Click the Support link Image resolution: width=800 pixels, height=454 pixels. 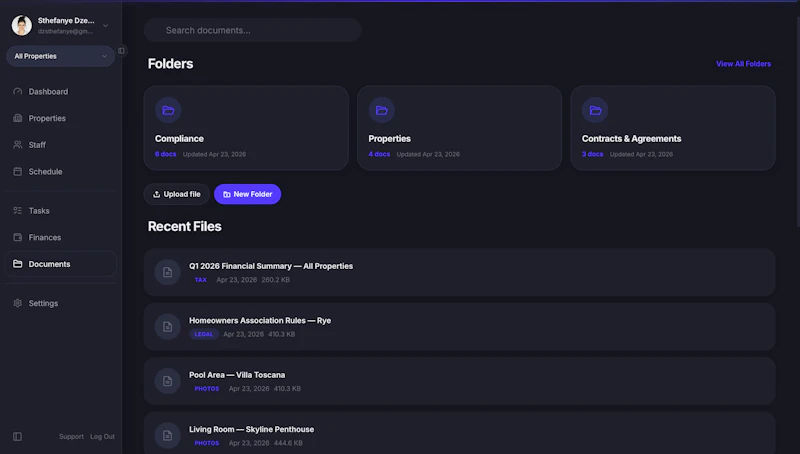point(71,437)
